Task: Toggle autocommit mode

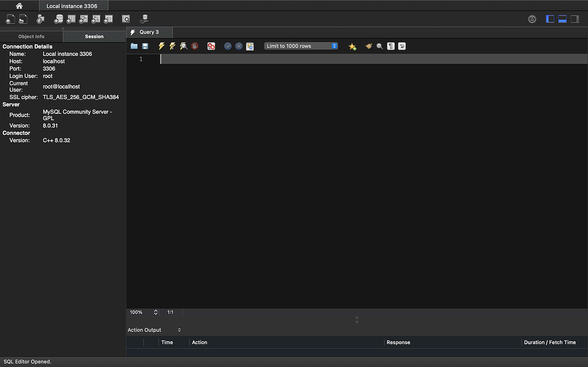Action: click(x=250, y=46)
